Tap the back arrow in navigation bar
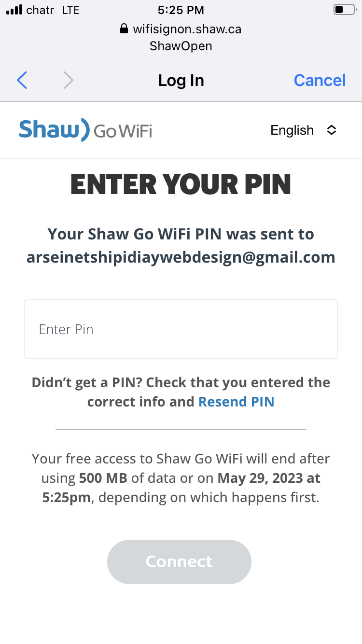This screenshot has height=644, width=362. [x=22, y=80]
